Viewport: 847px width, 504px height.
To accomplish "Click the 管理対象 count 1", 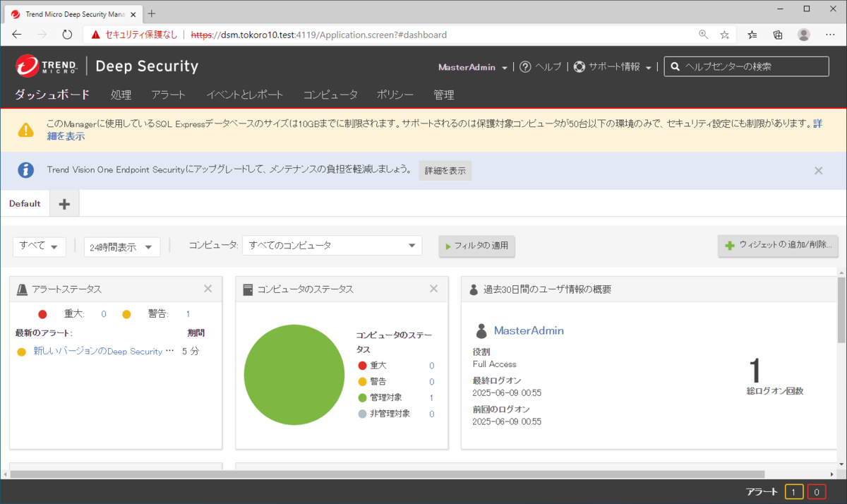I will click(x=431, y=398).
